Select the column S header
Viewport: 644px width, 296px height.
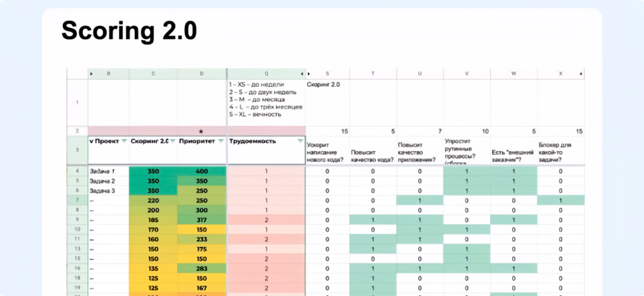(327, 74)
